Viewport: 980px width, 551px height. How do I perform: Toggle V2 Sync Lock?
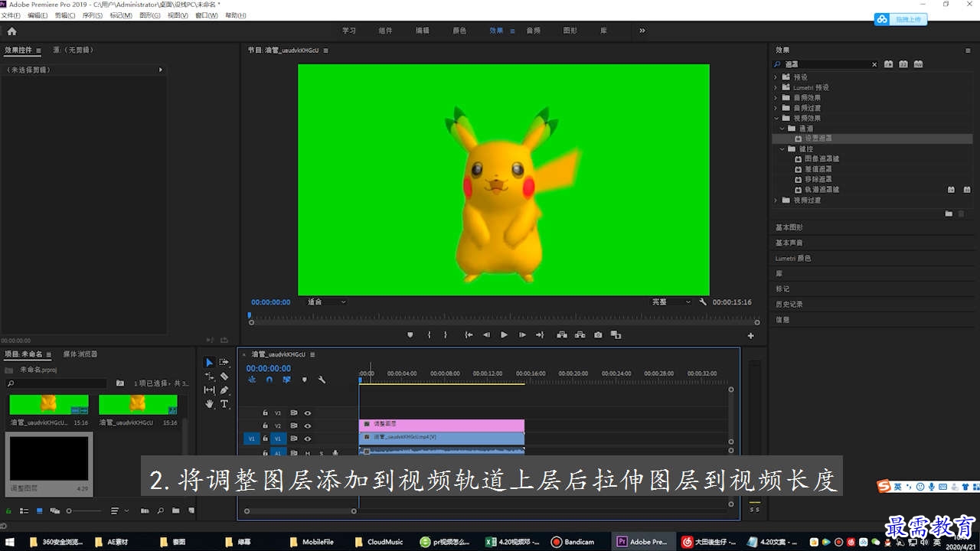[x=293, y=425]
